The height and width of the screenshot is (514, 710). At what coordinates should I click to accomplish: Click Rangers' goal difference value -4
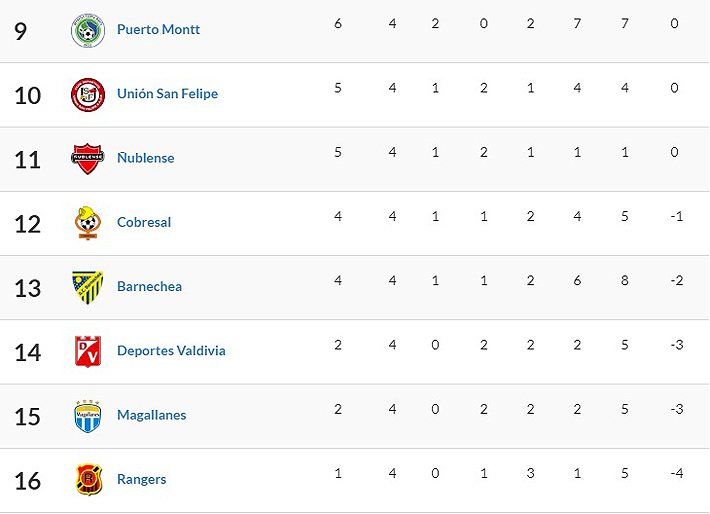(676, 473)
